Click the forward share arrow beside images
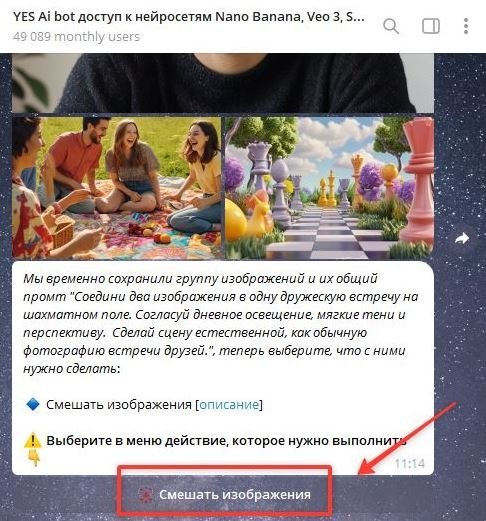The height and width of the screenshot is (521, 486). (462, 239)
